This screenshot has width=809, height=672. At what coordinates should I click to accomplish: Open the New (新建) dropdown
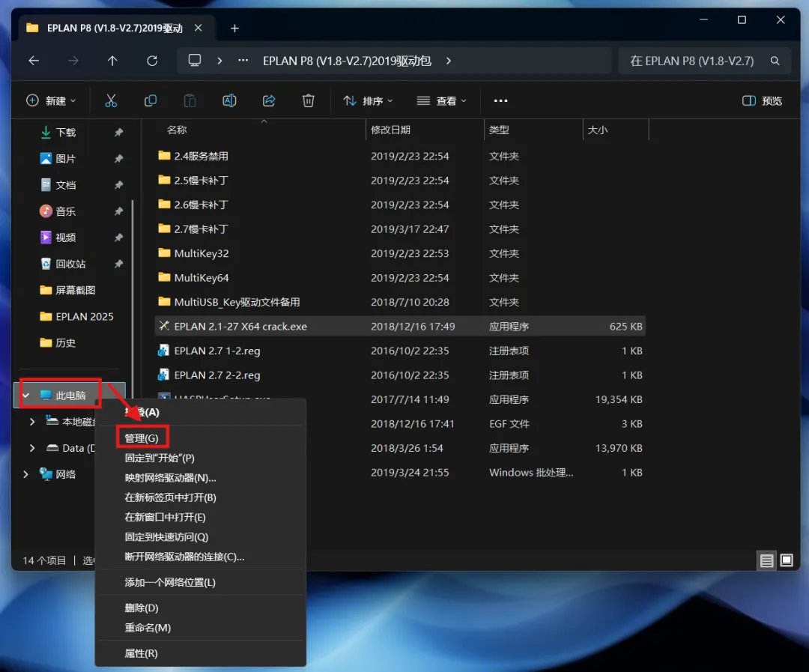tap(51, 100)
